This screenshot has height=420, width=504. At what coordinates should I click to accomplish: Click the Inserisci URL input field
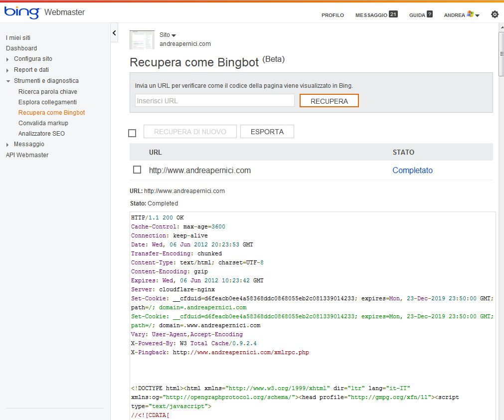(x=215, y=101)
